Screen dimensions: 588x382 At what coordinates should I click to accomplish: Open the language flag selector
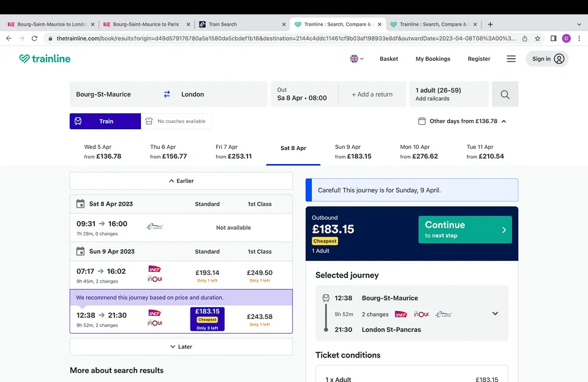[x=356, y=59]
